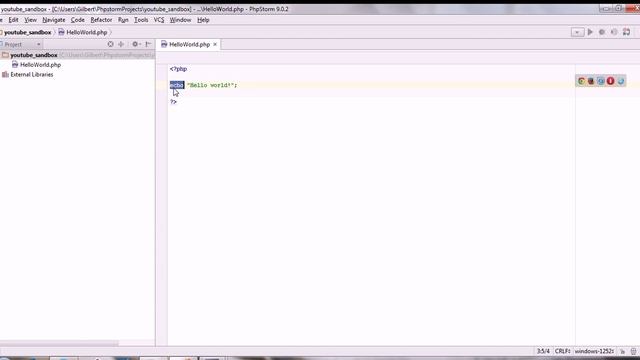This screenshot has height=360, width=640.
Task: Open the View menu
Action: tap(30, 20)
